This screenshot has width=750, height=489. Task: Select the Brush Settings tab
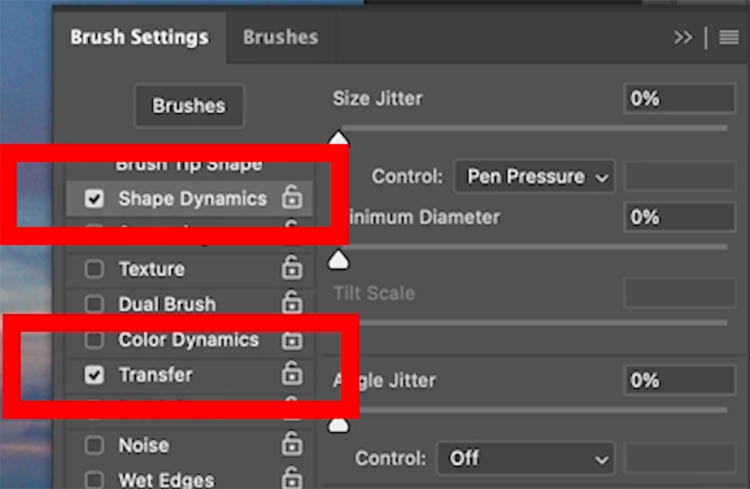point(140,37)
